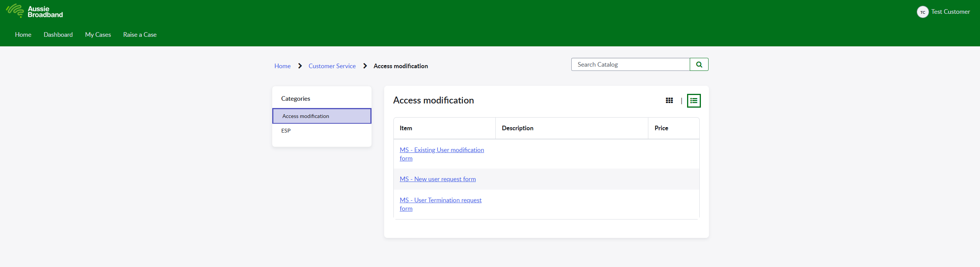
Task: Click the Home breadcrumb link
Action: [x=282, y=66]
